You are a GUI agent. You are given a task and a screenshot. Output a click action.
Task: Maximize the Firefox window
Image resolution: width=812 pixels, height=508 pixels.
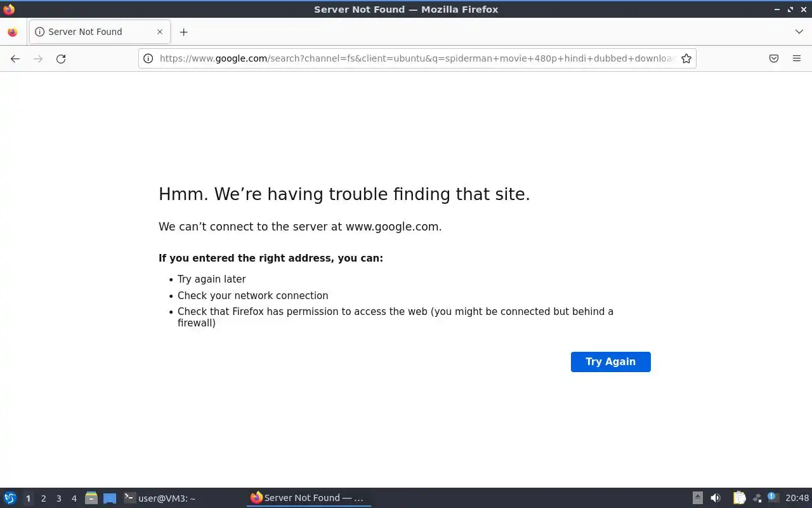coord(790,10)
